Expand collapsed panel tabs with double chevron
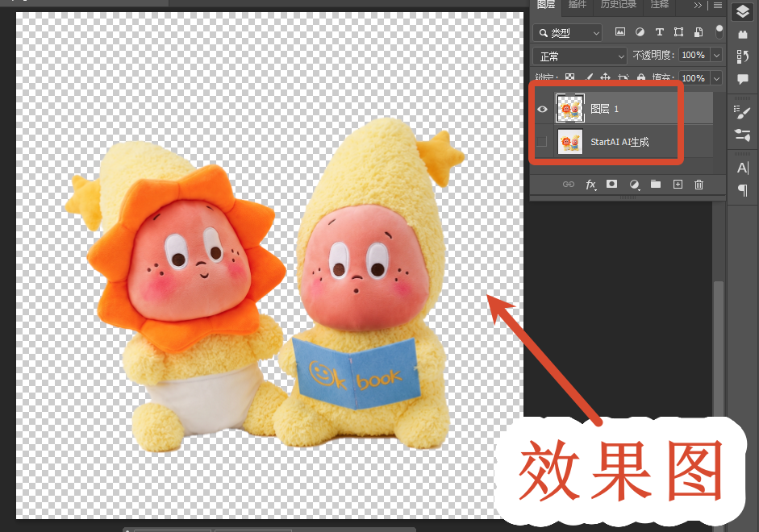 pyautogui.click(x=698, y=5)
